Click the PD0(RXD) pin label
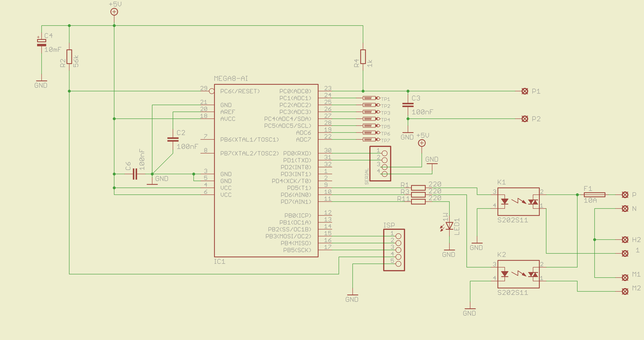 [x=297, y=153]
